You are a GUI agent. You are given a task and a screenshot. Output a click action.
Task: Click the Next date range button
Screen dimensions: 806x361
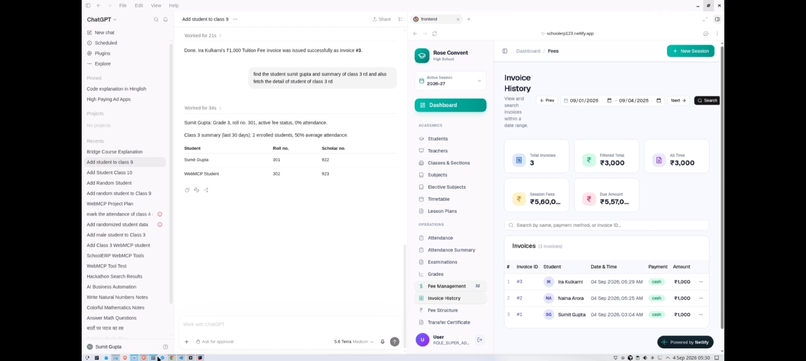tap(679, 100)
